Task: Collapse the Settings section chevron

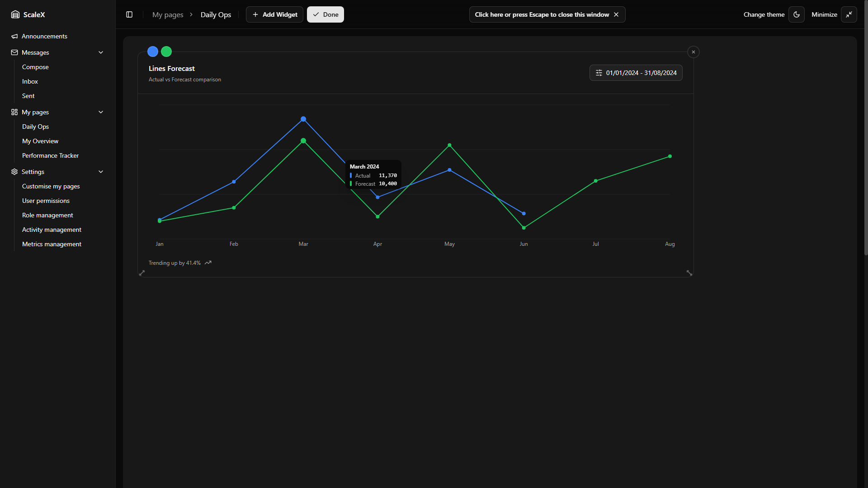Action: tap(101, 172)
